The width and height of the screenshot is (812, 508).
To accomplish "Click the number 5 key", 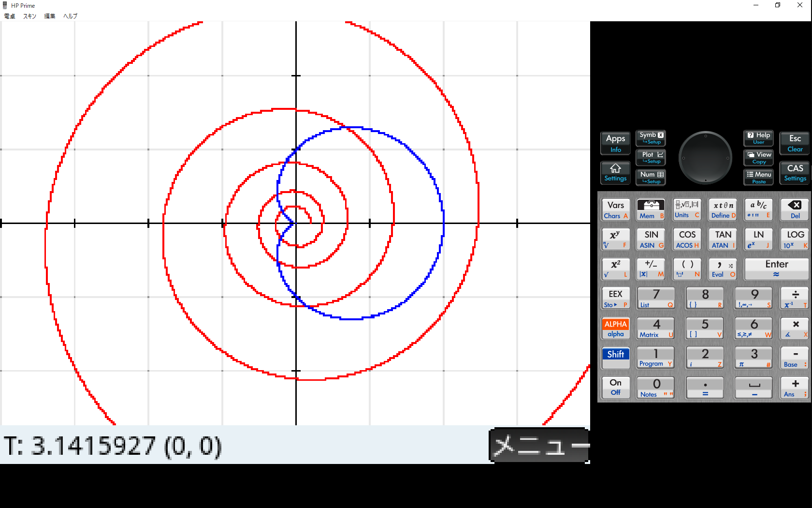I will (x=705, y=328).
